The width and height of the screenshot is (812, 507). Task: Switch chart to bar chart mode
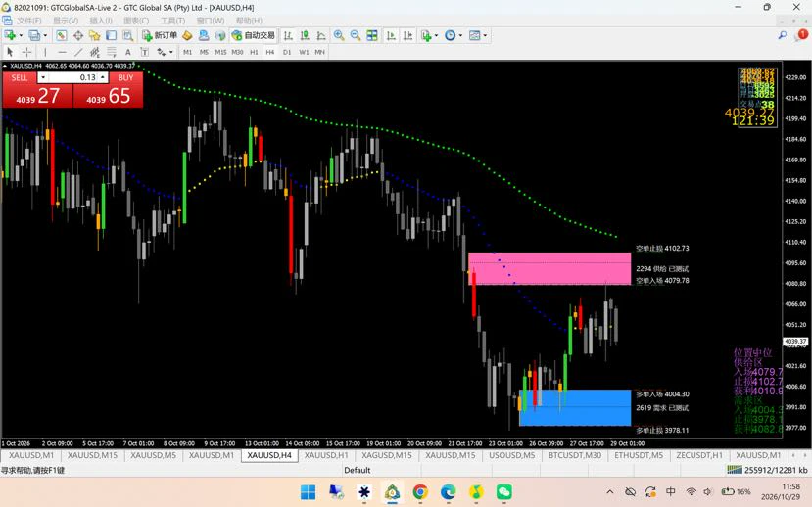pyautogui.click(x=288, y=35)
